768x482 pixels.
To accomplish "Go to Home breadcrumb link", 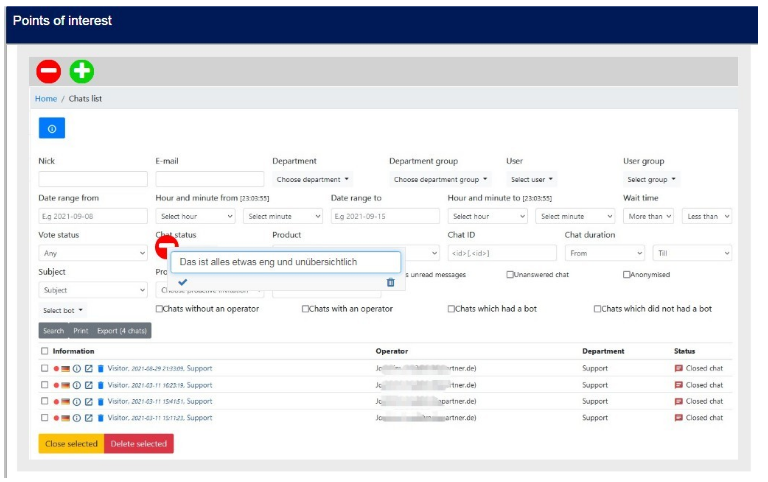I will 46,99.
